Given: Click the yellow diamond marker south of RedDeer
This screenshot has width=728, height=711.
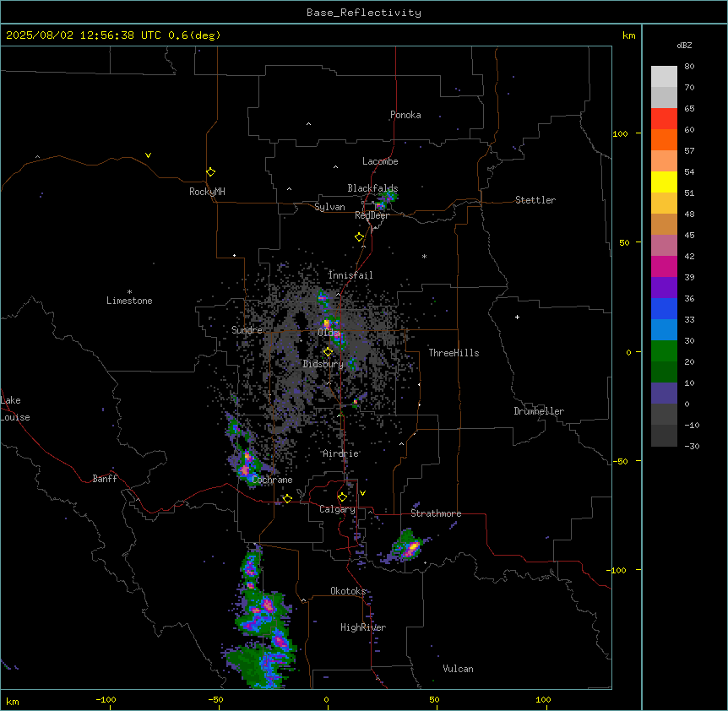Looking at the screenshot, I should click(360, 237).
